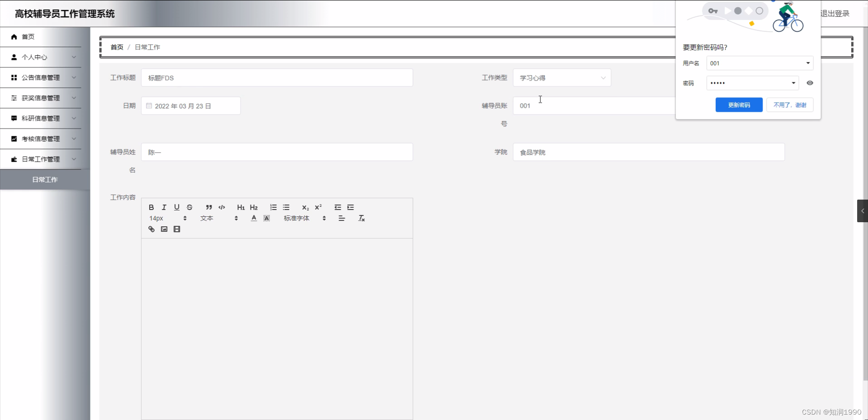Apply bold formatting in the editor

point(151,207)
